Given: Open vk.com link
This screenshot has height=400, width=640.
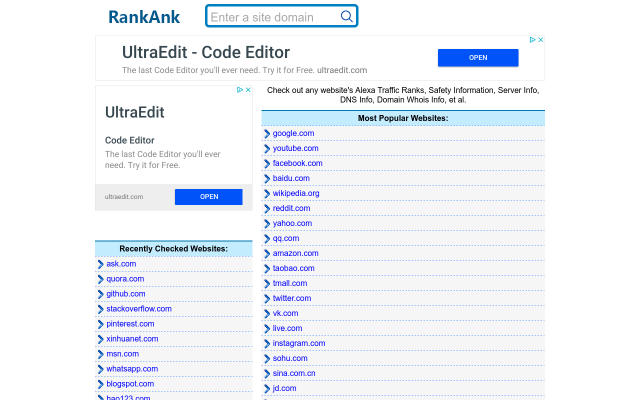Looking at the screenshot, I should 285,313.
